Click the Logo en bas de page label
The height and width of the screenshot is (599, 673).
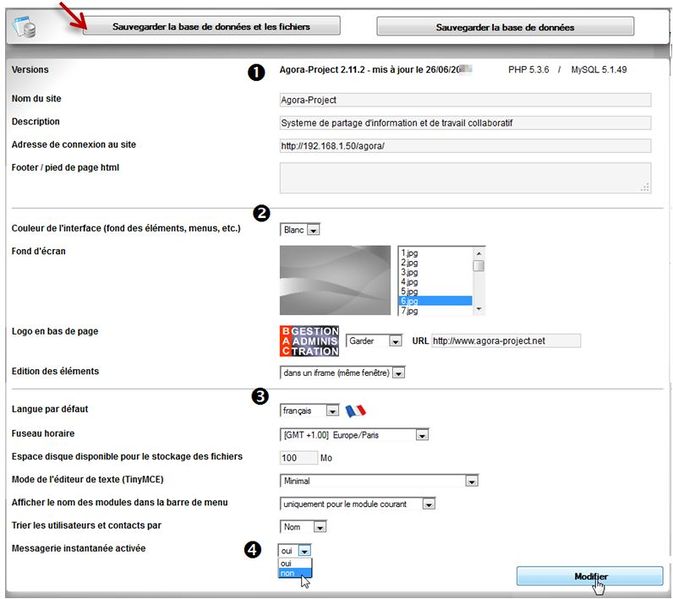click(55, 331)
